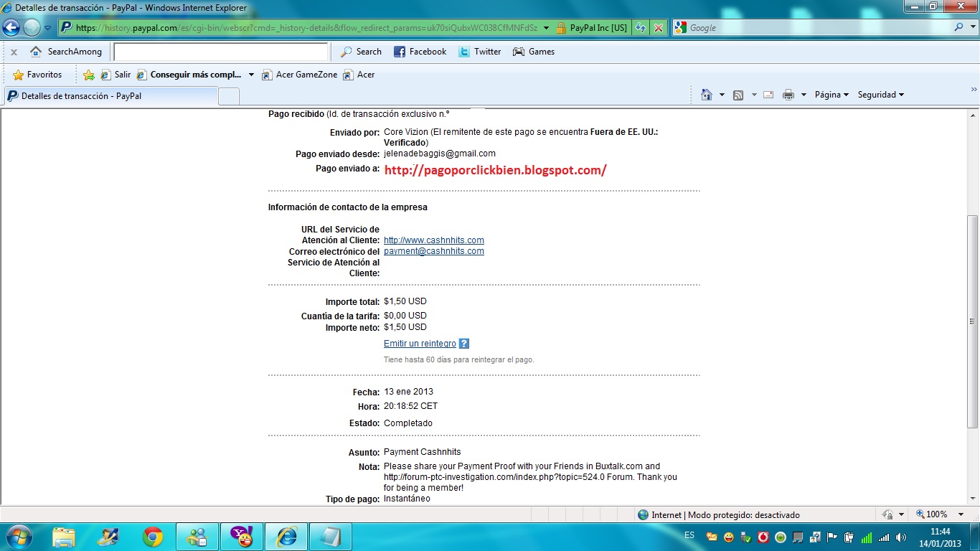The width and height of the screenshot is (980, 551).
Task: Open the Seguridad menu
Action: point(881,95)
